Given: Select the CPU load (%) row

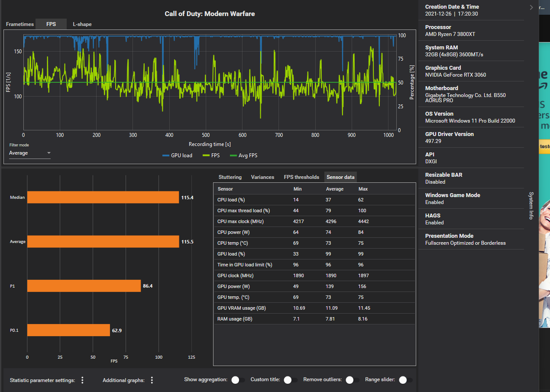Looking at the screenshot, I should (x=314, y=200).
